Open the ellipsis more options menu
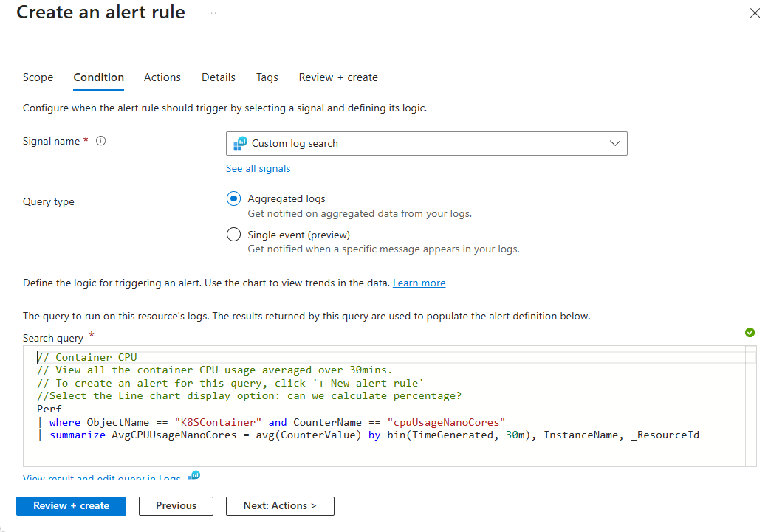The height and width of the screenshot is (532, 768). click(212, 13)
